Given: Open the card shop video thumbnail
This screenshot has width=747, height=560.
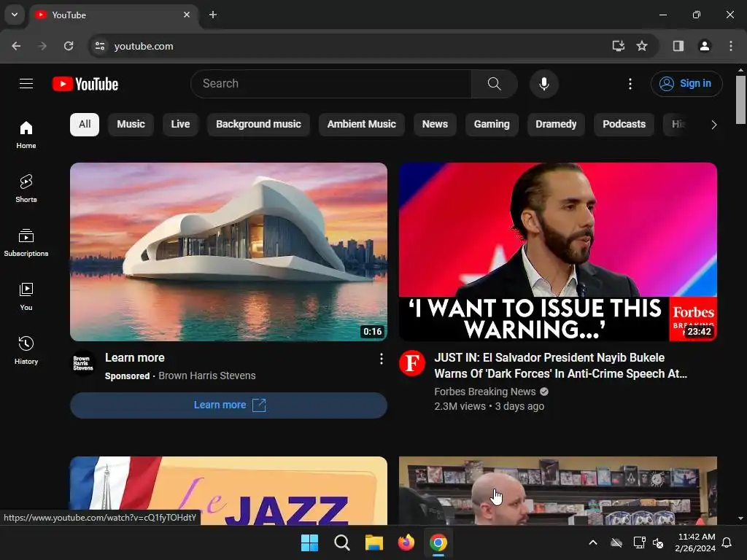Looking at the screenshot, I should pos(558,491).
